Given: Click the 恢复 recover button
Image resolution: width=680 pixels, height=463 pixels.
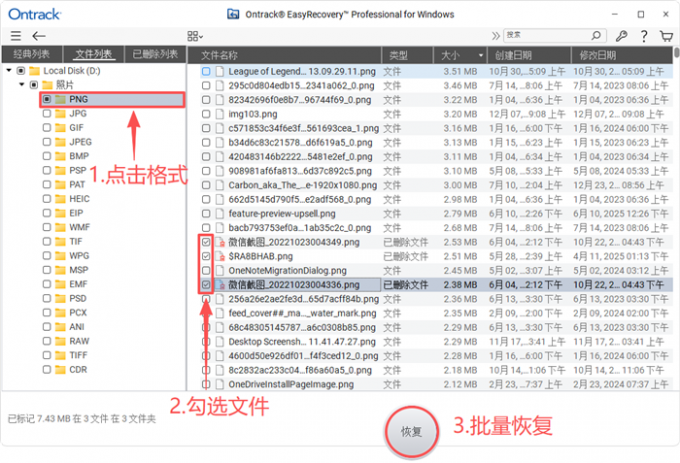Looking at the screenshot, I should point(411,431).
